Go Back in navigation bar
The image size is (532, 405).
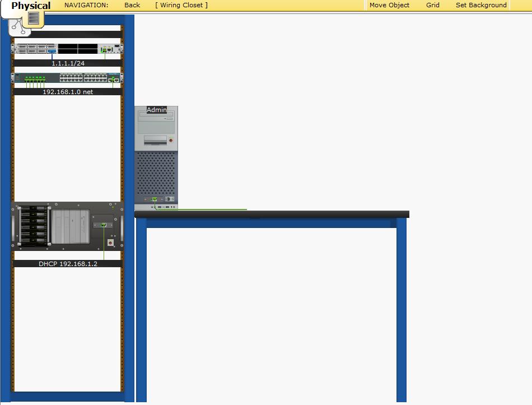point(132,5)
